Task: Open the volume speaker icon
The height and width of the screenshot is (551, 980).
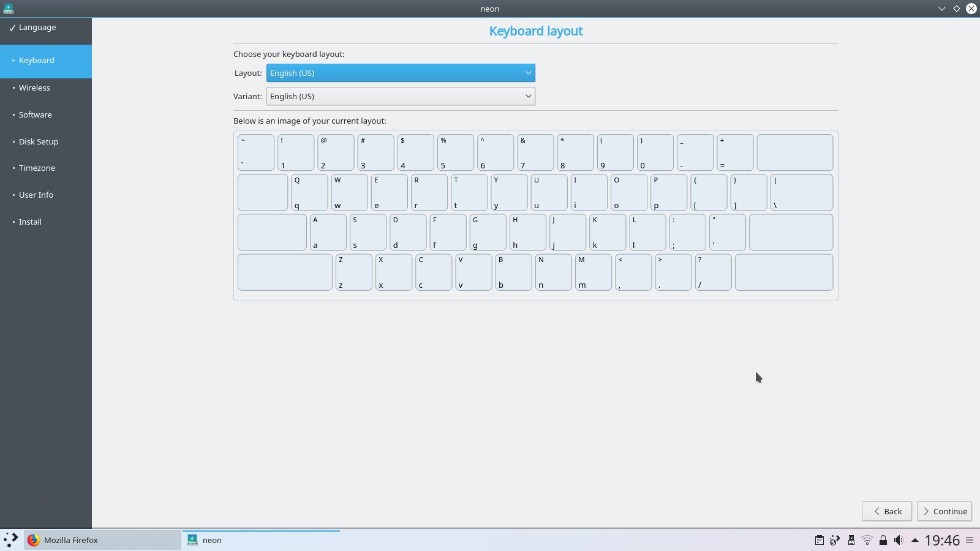Action: coord(899,540)
